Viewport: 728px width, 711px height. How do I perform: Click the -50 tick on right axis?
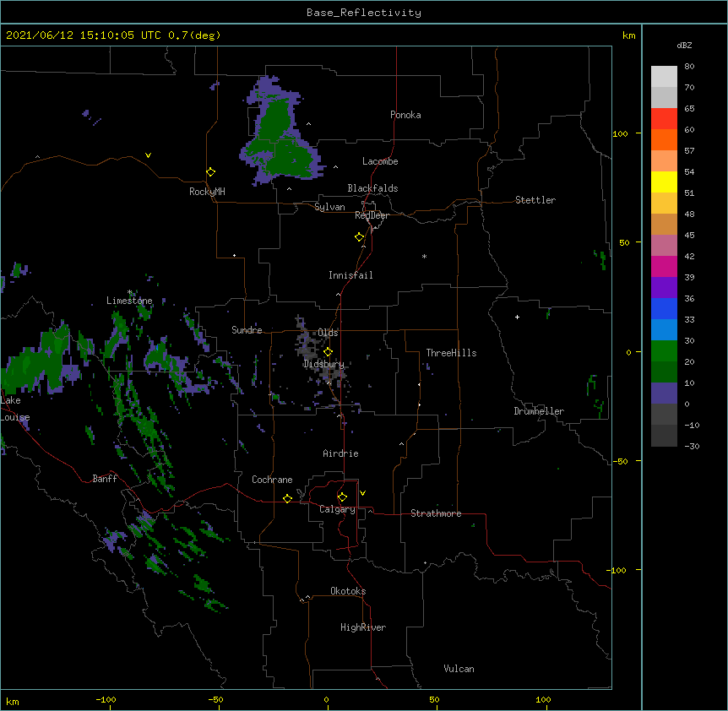click(620, 461)
